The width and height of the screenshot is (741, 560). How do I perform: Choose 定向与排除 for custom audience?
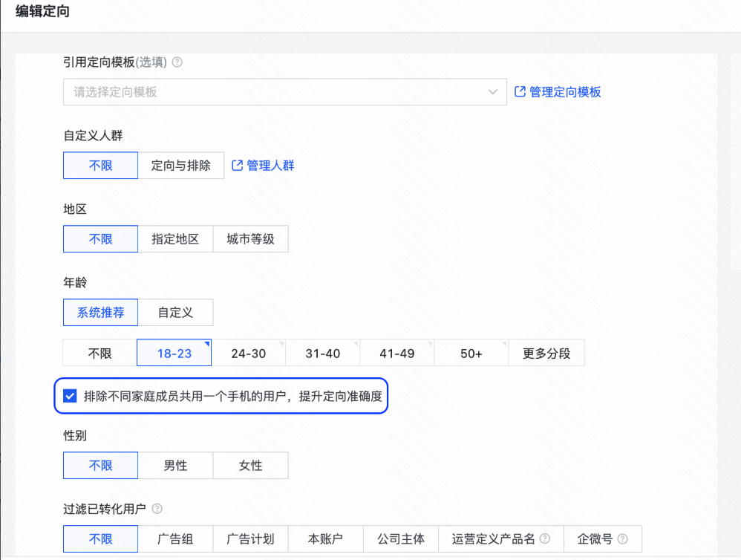[182, 165]
